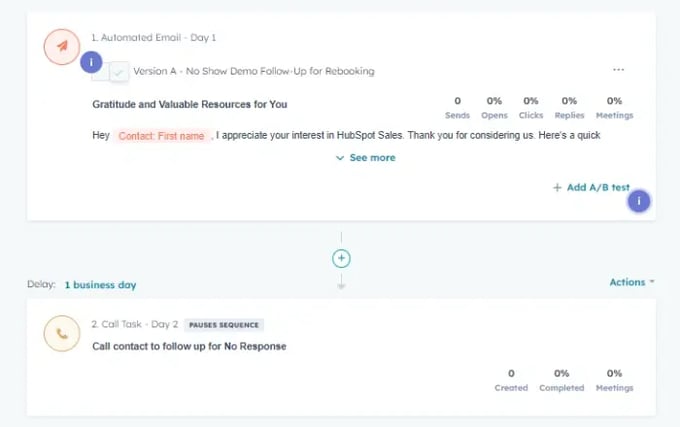Screen dimensions: 680x427
Task: Click the Opens metric showing 0%
Action: pyautogui.click(x=494, y=108)
